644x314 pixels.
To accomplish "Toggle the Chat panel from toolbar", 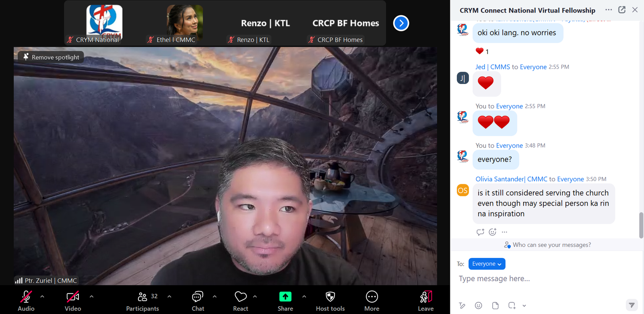I will [x=198, y=297].
